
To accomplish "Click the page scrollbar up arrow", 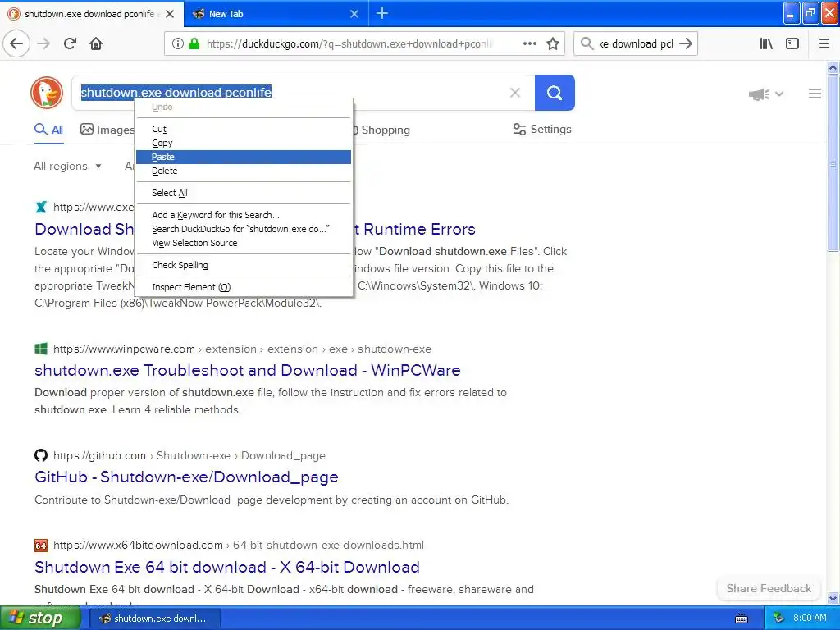I will (833, 67).
